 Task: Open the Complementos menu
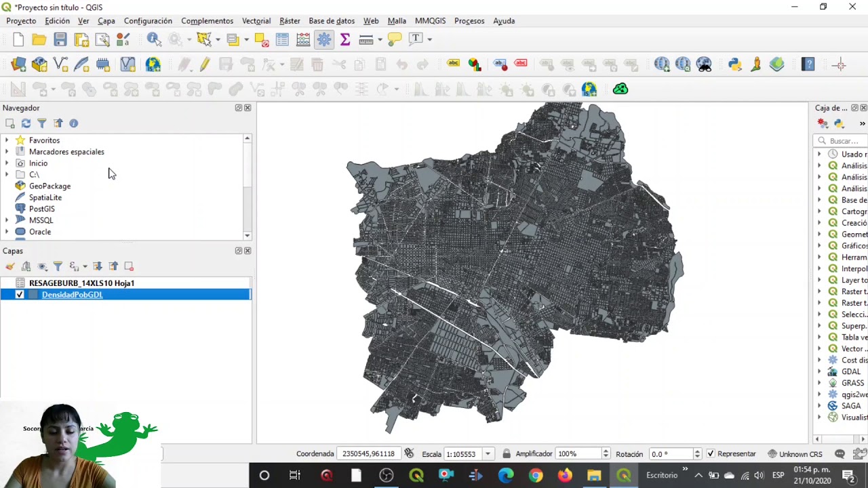pyautogui.click(x=207, y=21)
